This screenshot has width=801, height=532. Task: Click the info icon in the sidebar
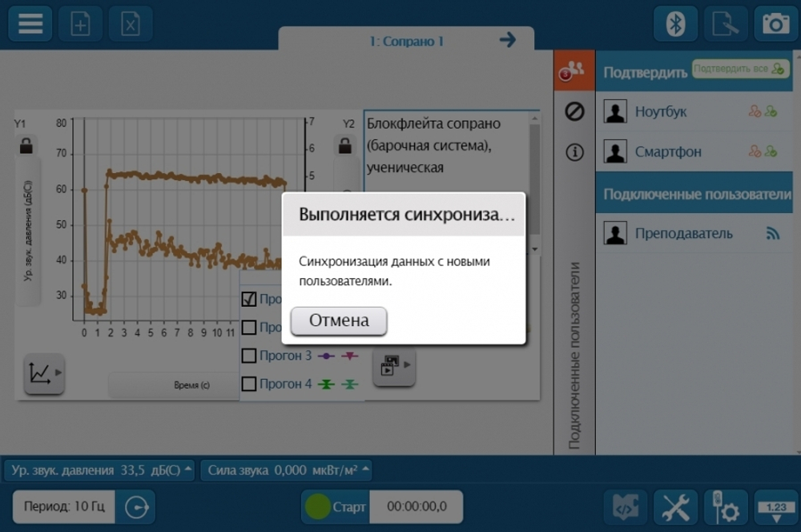574,152
